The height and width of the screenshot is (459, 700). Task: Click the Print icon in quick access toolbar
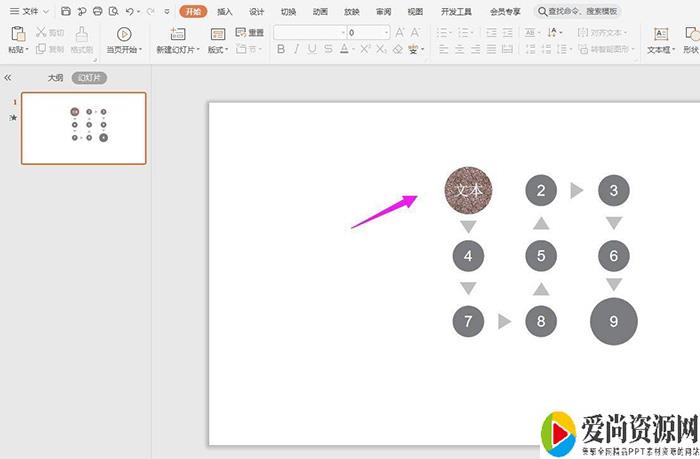[x=97, y=11]
